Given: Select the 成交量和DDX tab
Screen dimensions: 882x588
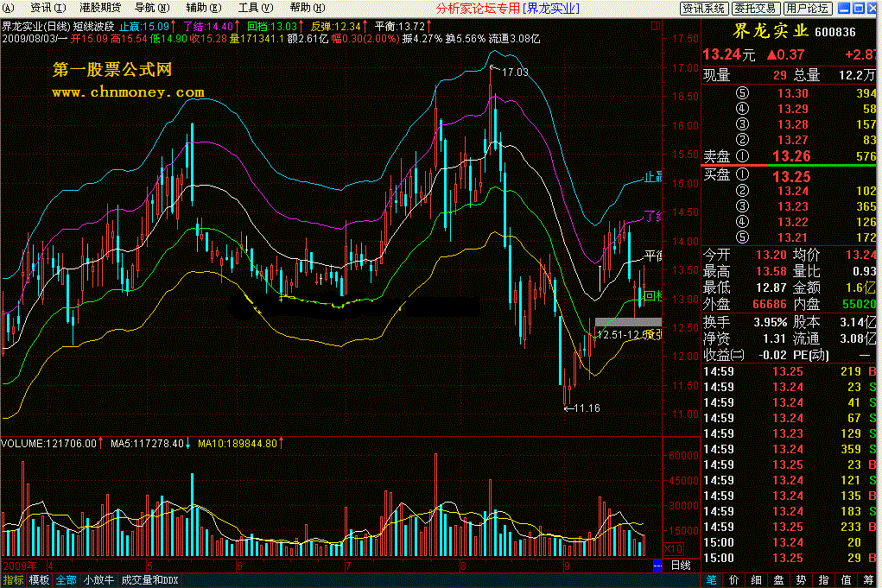Looking at the screenshot, I should point(149,580).
